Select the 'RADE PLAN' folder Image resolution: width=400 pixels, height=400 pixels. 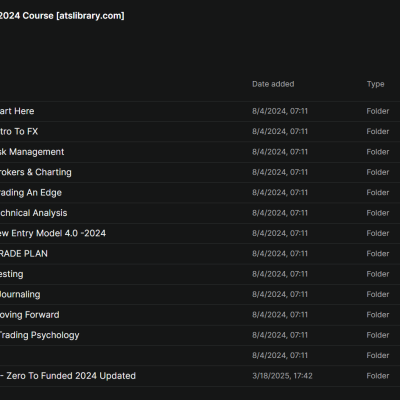(200, 253)
